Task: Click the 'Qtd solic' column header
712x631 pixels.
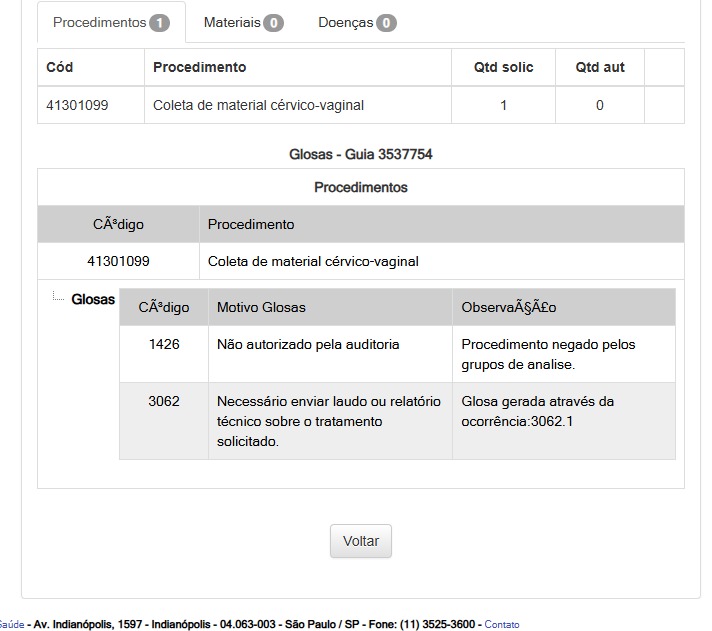Action: (x=503, y=67)
